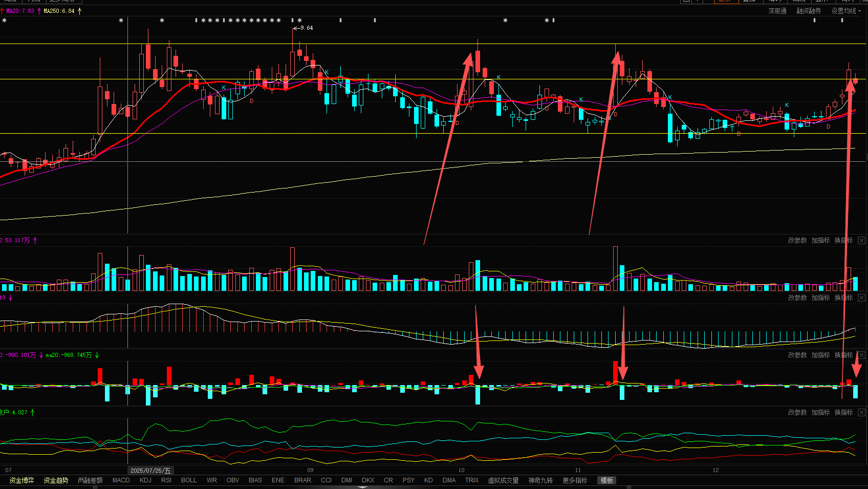Screen dimensions: 868x489
Task: Click the 9.64 high price label
Action: pos(307,28)
